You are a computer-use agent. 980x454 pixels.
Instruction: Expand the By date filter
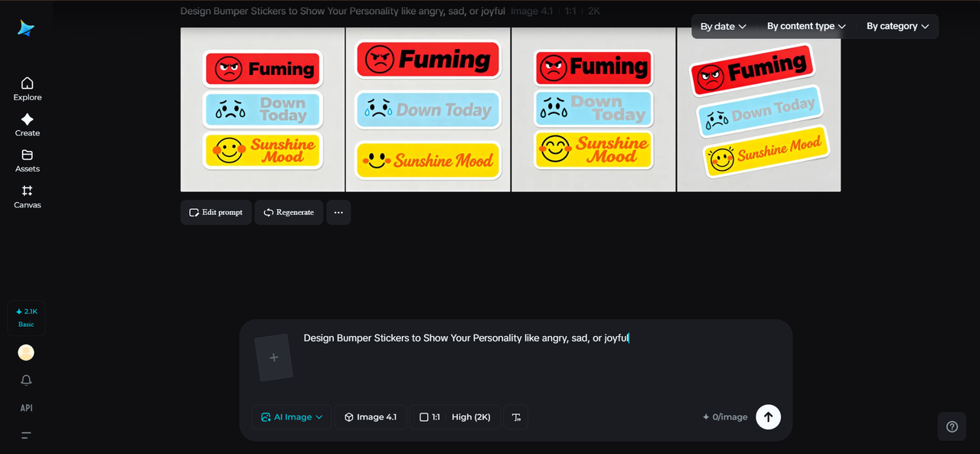(723, 26)
